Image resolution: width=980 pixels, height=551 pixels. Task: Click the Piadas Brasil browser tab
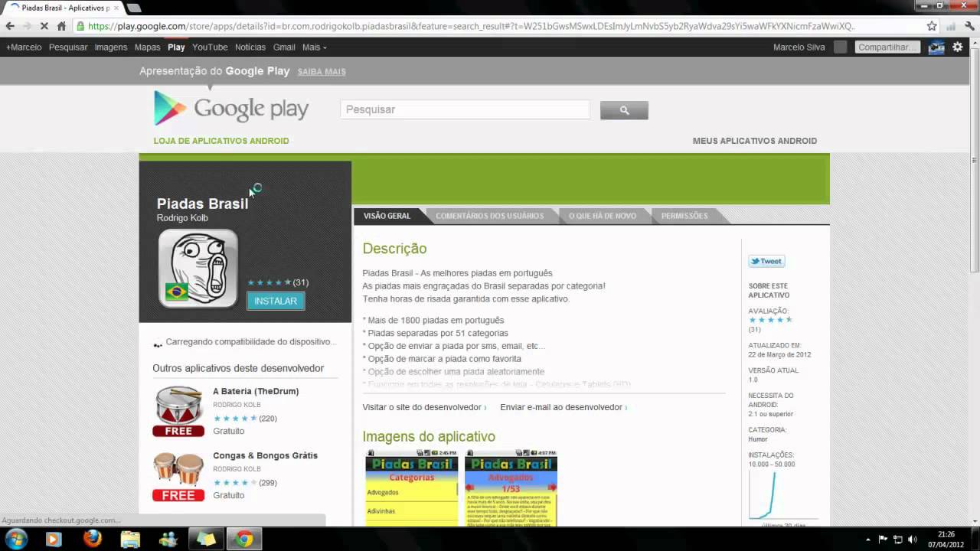tap(64, 8)
